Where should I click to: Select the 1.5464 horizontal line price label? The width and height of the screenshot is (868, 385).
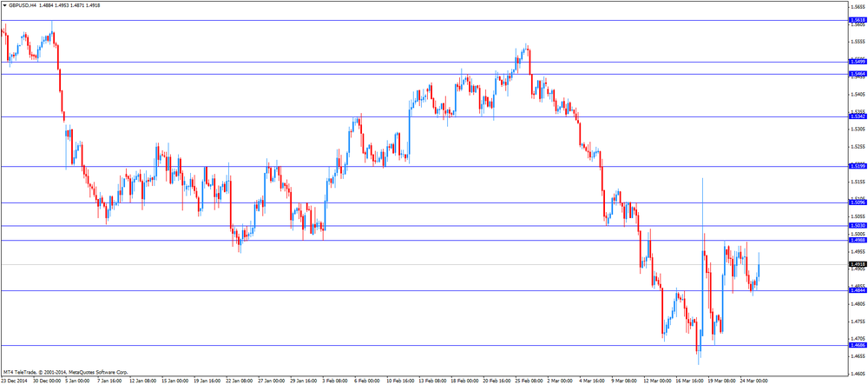point(857,74)
